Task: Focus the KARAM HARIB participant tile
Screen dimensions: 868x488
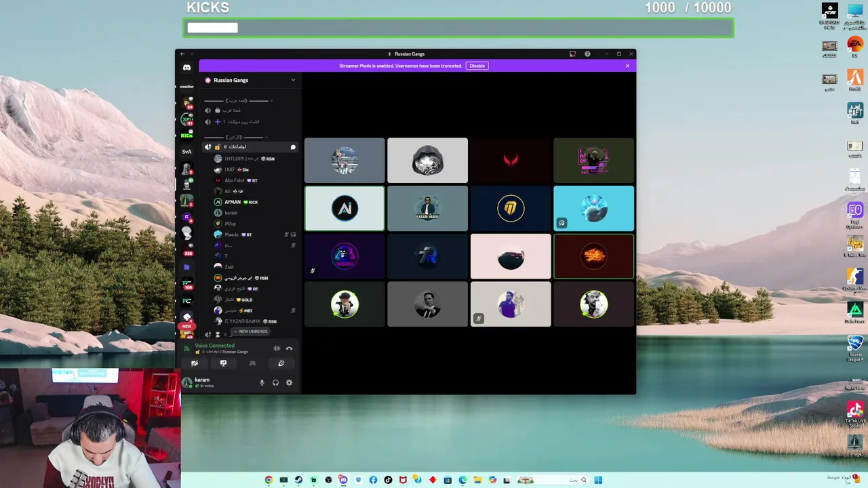Action: [x=427, y=209]
